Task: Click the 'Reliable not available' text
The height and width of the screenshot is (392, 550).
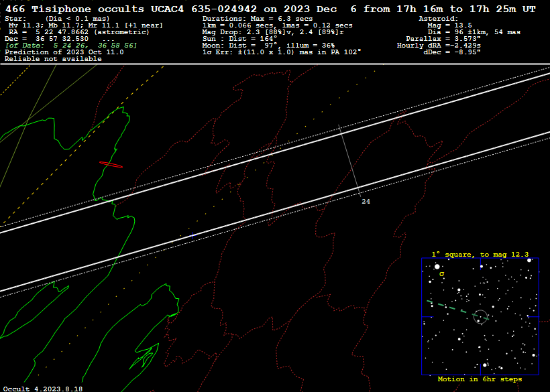Action: pos(53,59)
